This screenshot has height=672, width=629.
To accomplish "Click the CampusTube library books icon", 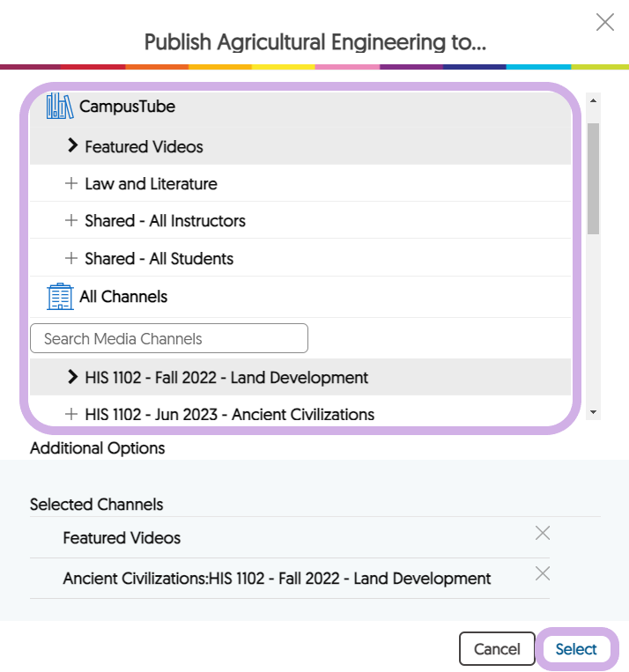I will tap(60, 107).
